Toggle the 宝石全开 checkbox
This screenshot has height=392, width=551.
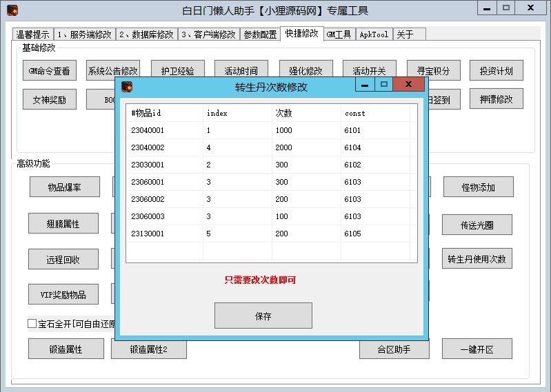coord(32,323)
